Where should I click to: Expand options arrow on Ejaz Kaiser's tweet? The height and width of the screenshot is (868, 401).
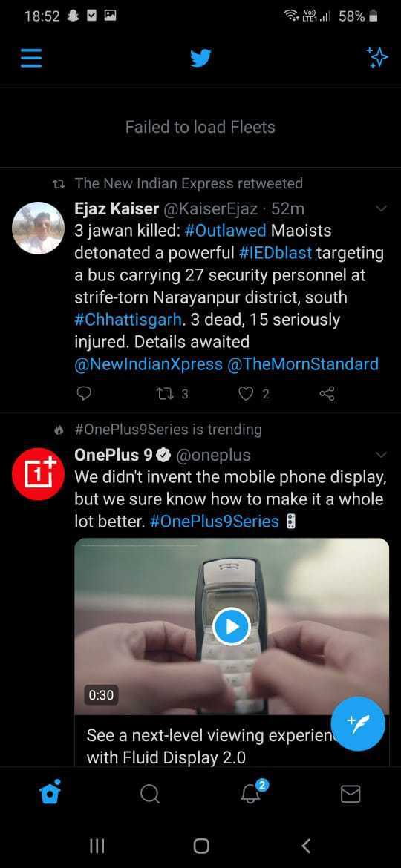[x=381, y=208]
